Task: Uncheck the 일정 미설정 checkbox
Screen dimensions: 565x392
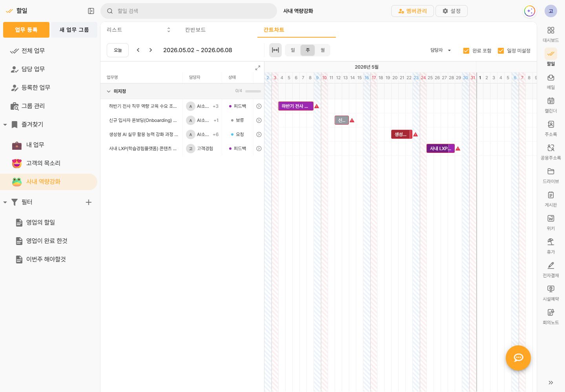Action: click(501, 51)
